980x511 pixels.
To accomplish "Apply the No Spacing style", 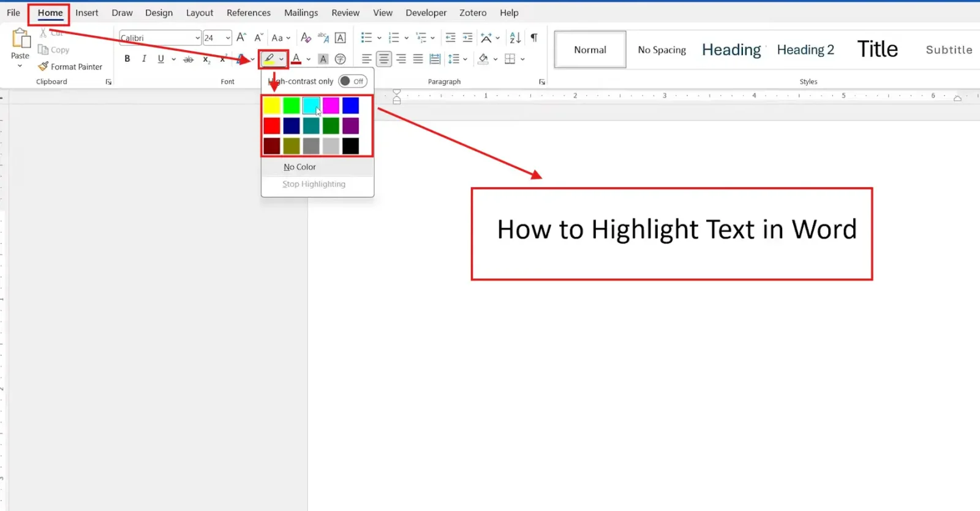I will [661, 50].
